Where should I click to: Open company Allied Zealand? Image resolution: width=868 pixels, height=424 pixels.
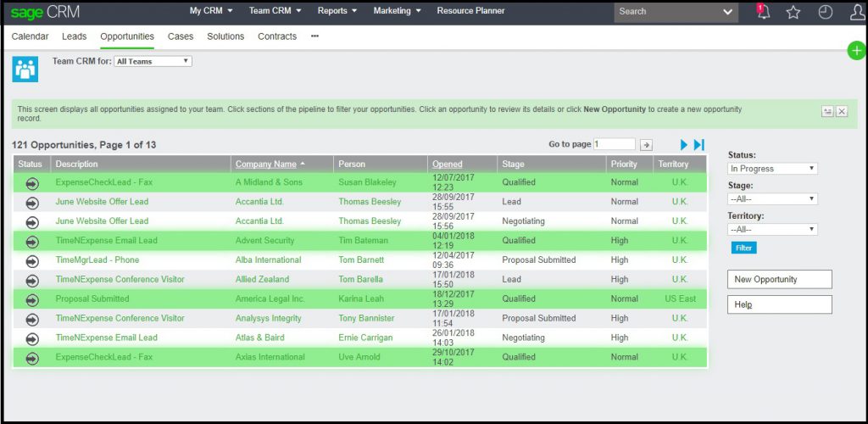pos(263,279)
